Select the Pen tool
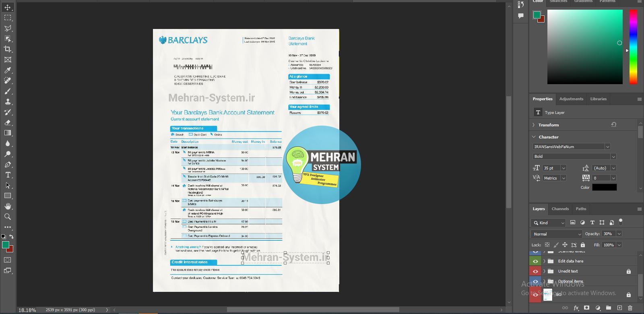Screen dimensions: 644x314 click(8, 164)
